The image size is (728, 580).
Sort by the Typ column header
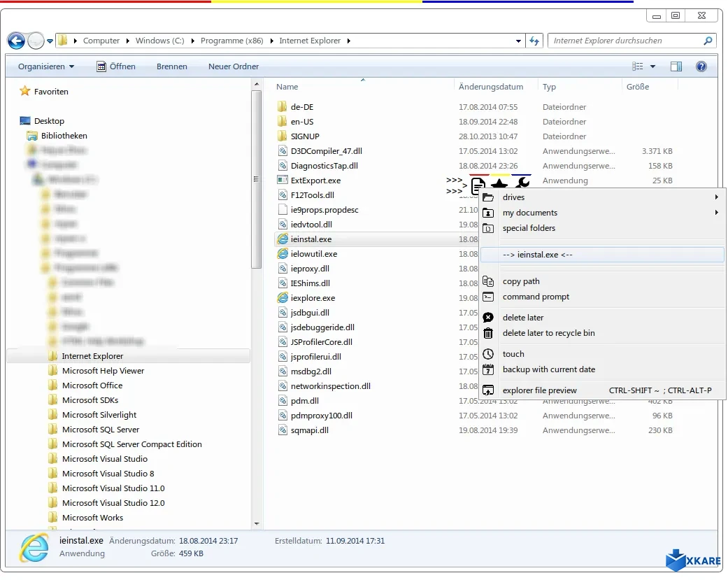tap(549, 87)
